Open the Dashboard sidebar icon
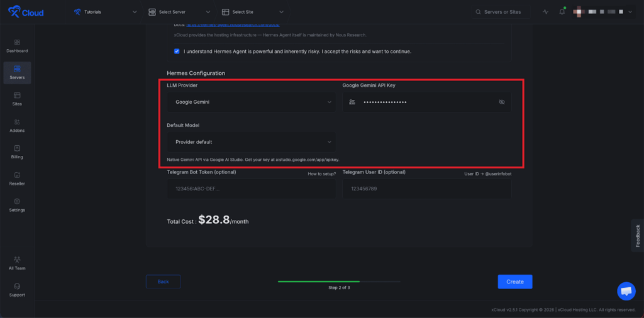Viewport: 644px width, 318px height. (17, 42)
